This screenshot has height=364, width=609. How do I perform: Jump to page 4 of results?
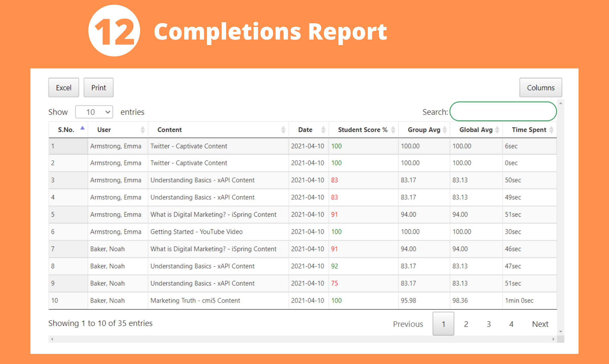tap(511, 324)
